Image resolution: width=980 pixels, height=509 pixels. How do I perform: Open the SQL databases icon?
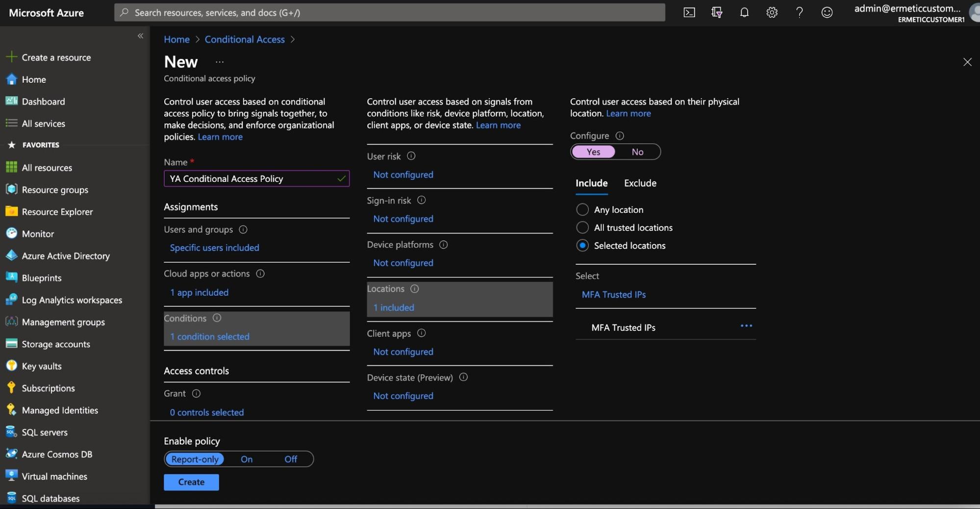(x=11, y=498)
